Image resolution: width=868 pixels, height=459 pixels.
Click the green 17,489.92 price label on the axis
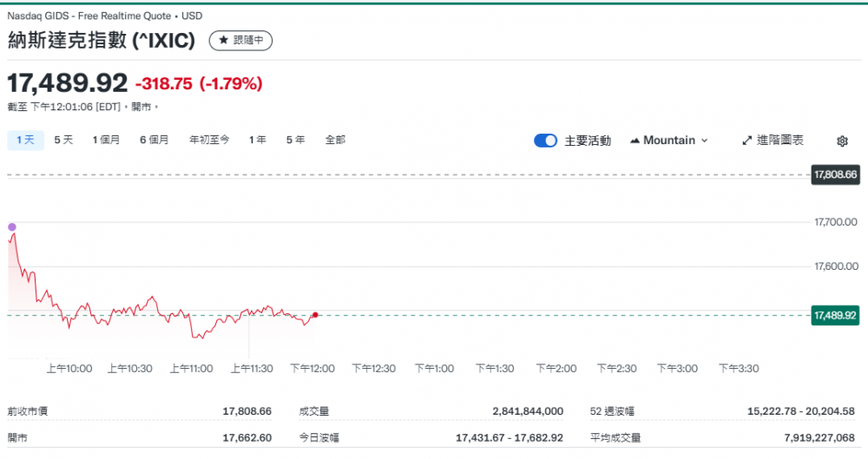(x=835, y=315)
